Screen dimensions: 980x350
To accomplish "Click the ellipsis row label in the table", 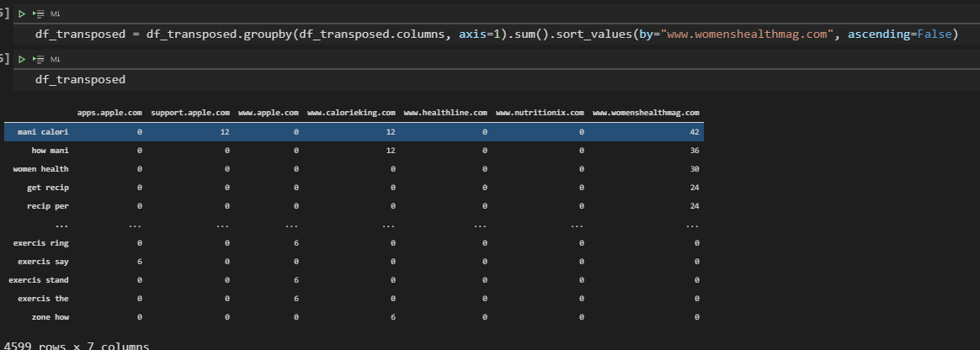I will click(x=61, y=225).
